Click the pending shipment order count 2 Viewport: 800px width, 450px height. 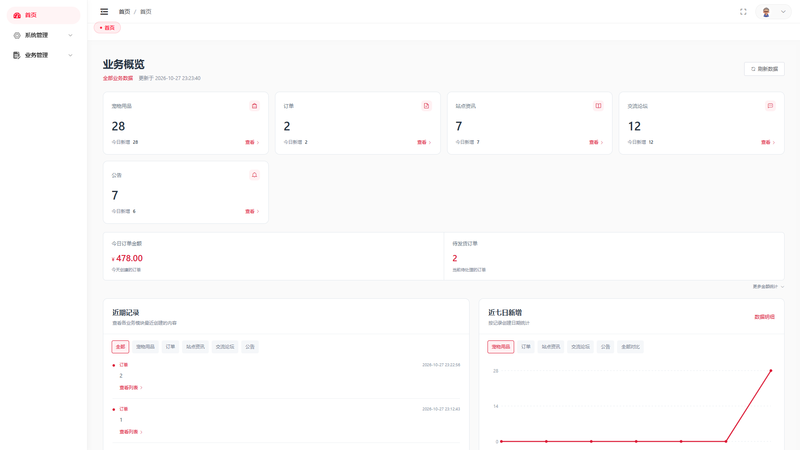tap(455, 258)
